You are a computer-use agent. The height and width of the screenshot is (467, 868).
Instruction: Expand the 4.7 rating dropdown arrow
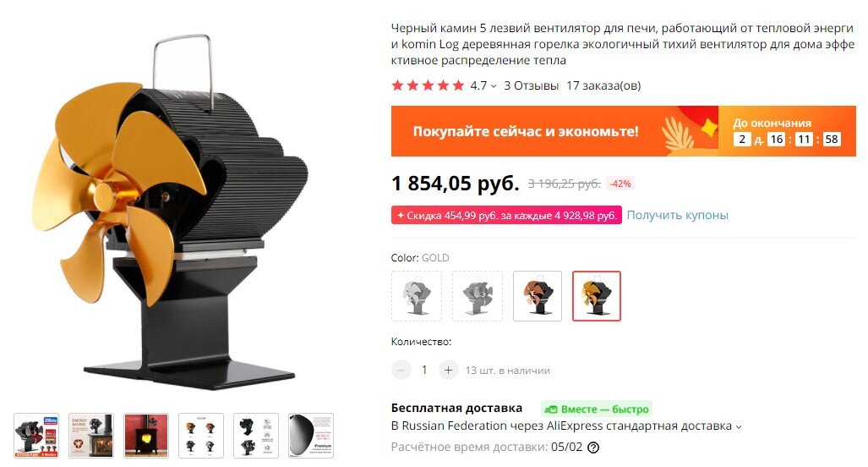point(494,86)
